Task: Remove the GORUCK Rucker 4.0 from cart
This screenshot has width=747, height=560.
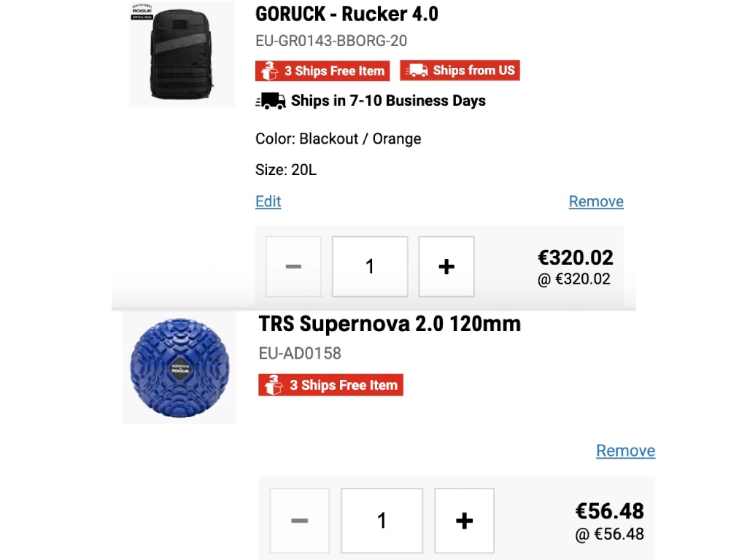Action: click(596, 202)
